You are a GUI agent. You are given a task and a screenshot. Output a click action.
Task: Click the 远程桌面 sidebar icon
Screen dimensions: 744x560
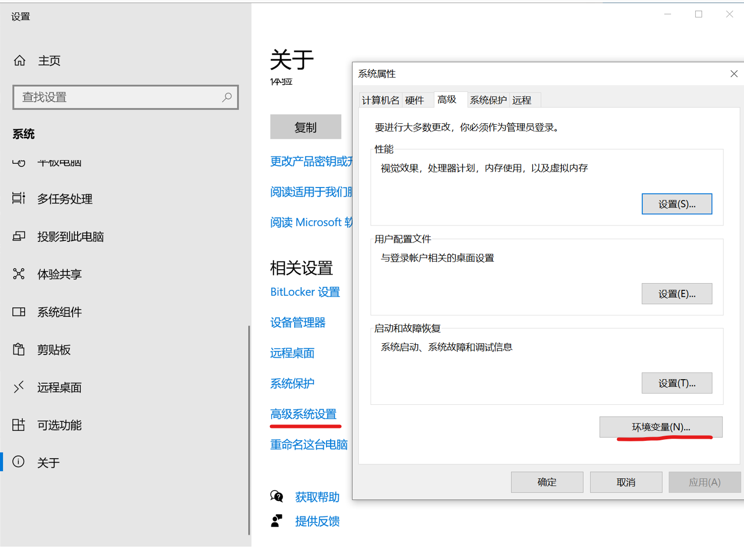coord(19,387)
